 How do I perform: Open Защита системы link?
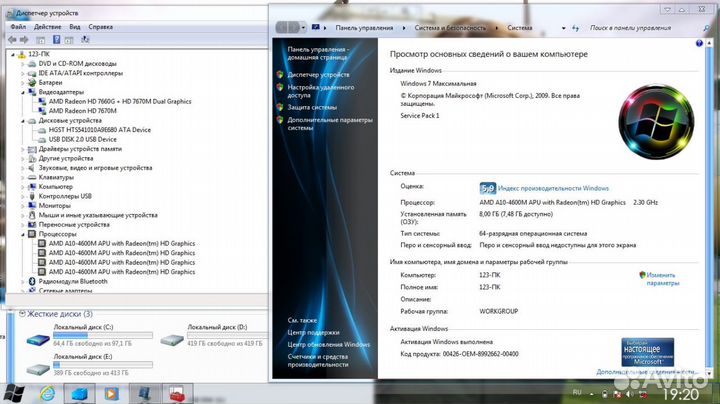[312, 107]
